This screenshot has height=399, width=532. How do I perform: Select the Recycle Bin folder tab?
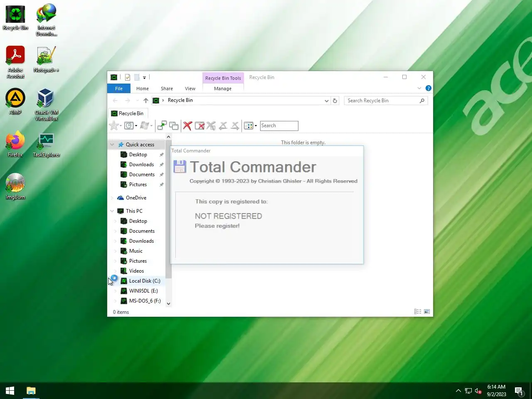coord(128,113)
